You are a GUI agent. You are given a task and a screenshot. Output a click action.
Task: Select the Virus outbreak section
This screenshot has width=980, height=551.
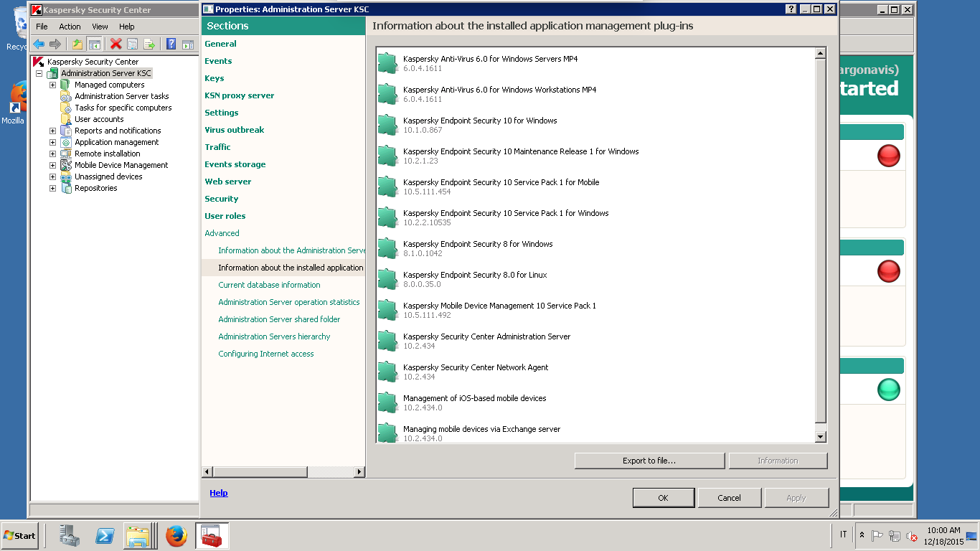point(234,130)
